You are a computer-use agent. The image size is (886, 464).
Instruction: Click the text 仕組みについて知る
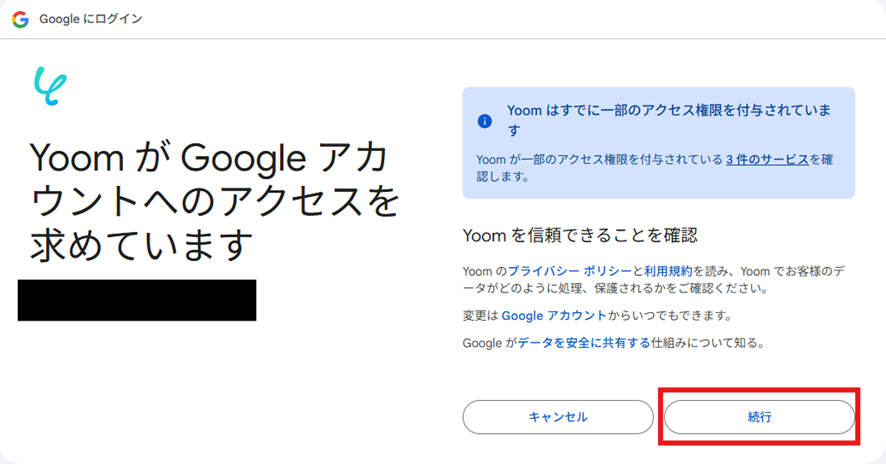coord(708,343)
